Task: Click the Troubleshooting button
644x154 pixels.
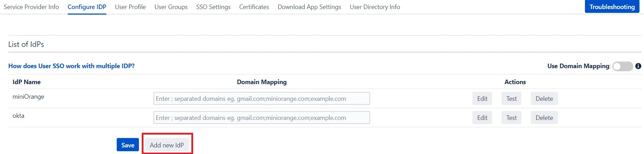Action: [612, 7]
